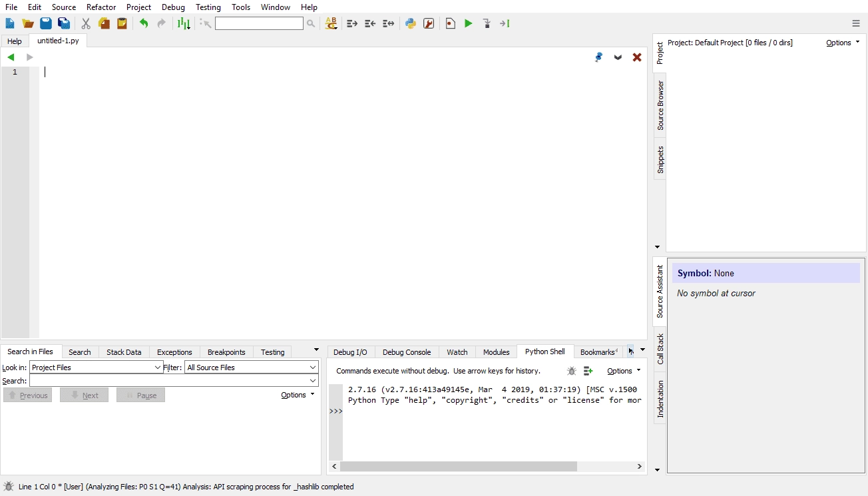The image size is (868, 496).
Task: Open the Source Browser side tab
Action: pos(660,105)
